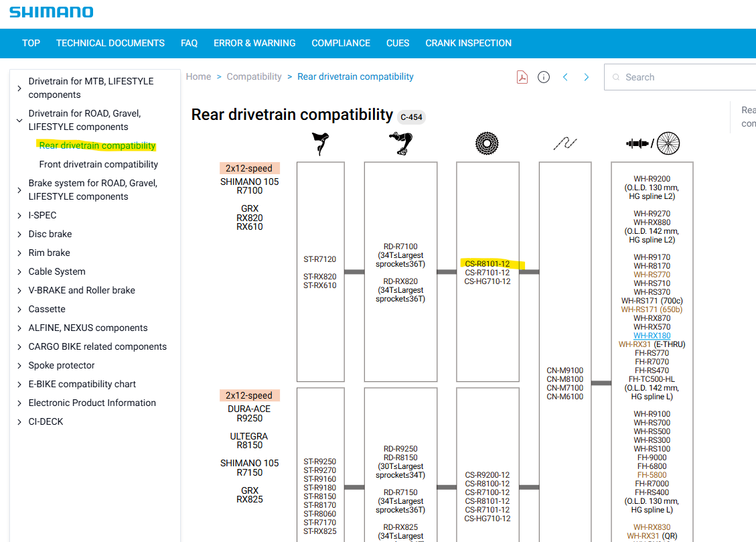756x542 pixels.
Task: Open ERROR & WARNING menu item
Action: [254, 43]
